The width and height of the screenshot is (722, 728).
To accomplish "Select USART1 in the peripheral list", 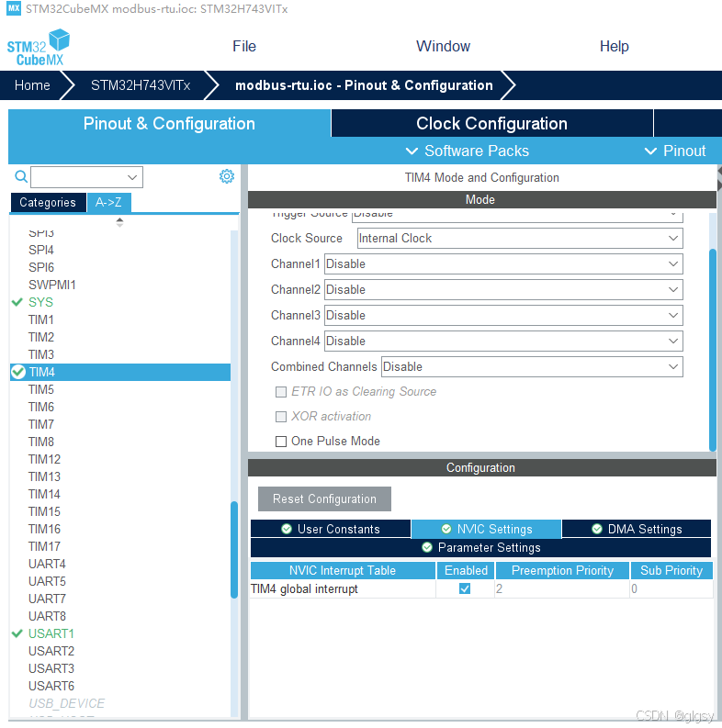I will [x=51, y=633].
